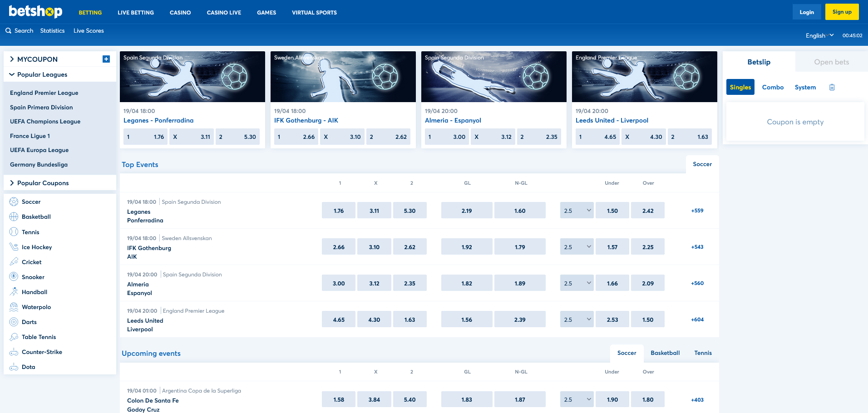Click the Ice Hockey icon in sidebar
The width and height of the screenshot is (868, 413).
pyautogui.click(x=14, y=247)
